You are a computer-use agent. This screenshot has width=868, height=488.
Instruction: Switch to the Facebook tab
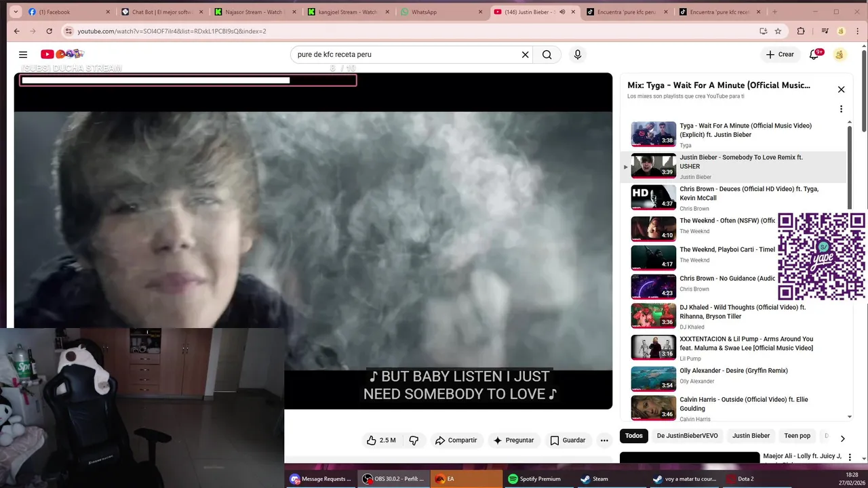click(x=71, y=12)
